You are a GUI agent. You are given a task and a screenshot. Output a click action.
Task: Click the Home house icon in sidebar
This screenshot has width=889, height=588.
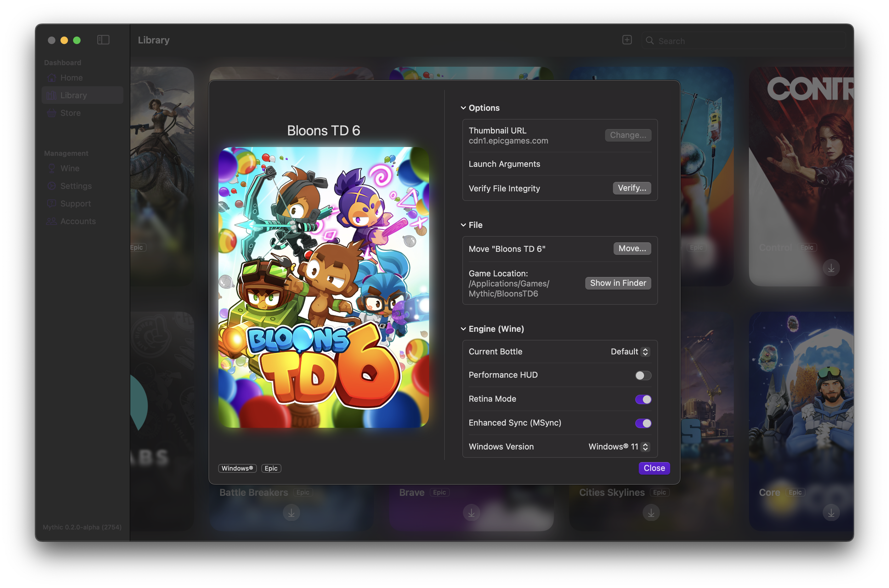point(52,78)
